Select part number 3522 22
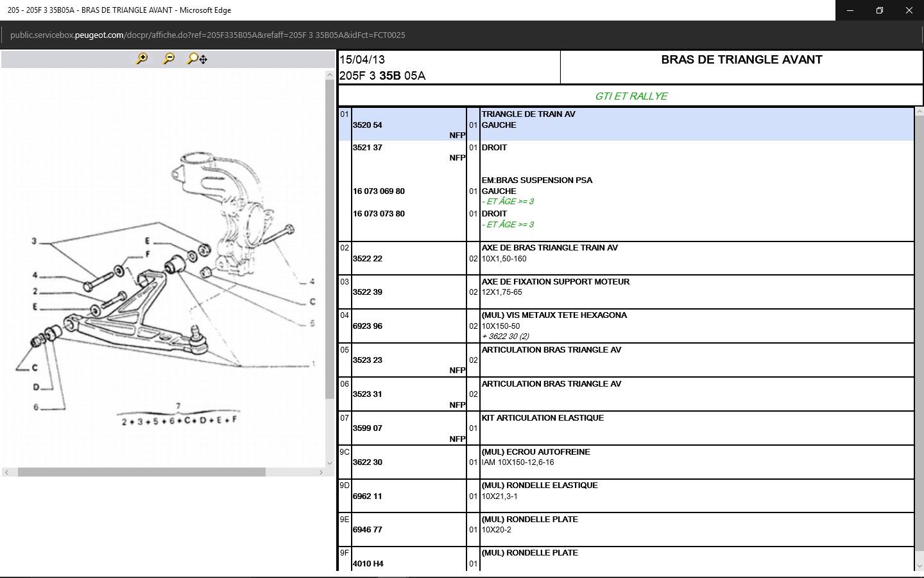This screenshot has width=924, height=578. [x=368, y=259]
